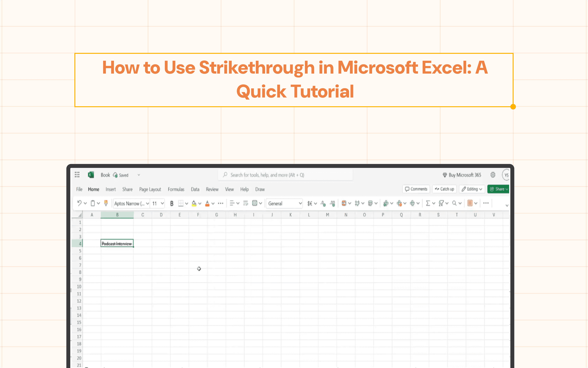Open the settings gear icon
The width and height of the screenshot is (588, 368).
pos(493,175)
